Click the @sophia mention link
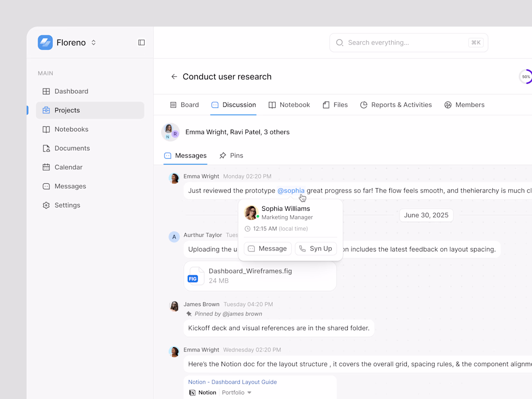Image resolution: width=532 pixels, height=399 pixels. (x=291, y=191)
